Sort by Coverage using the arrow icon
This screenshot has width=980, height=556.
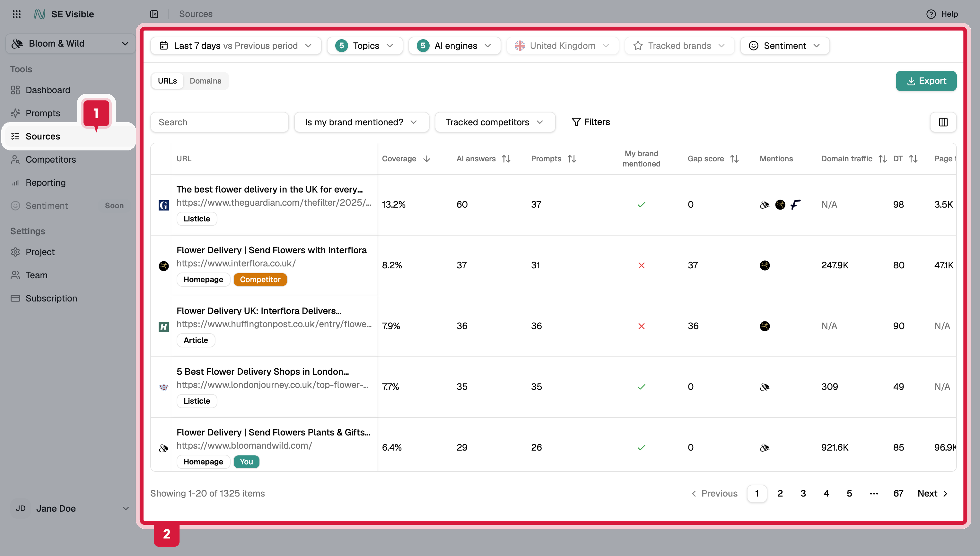click(427, 159)
